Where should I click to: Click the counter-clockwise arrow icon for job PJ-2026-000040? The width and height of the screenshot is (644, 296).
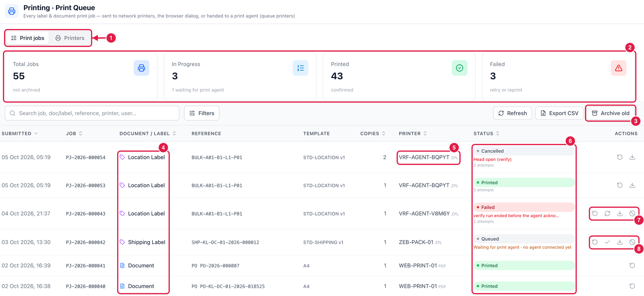[x=632, y=286]
